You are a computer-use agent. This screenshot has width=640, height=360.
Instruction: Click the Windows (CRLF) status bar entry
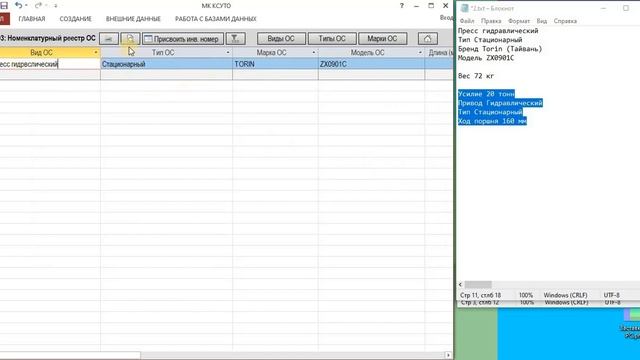click(x=565, y=295)
